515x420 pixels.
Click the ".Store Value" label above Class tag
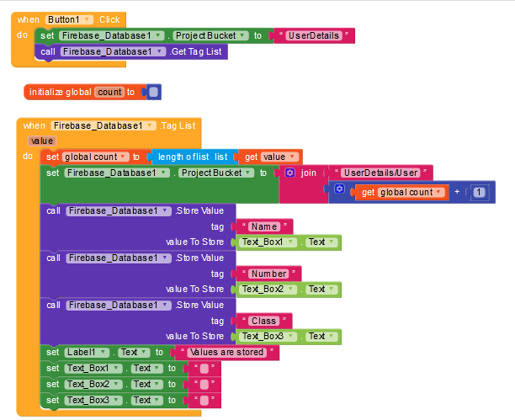point(199,306)
